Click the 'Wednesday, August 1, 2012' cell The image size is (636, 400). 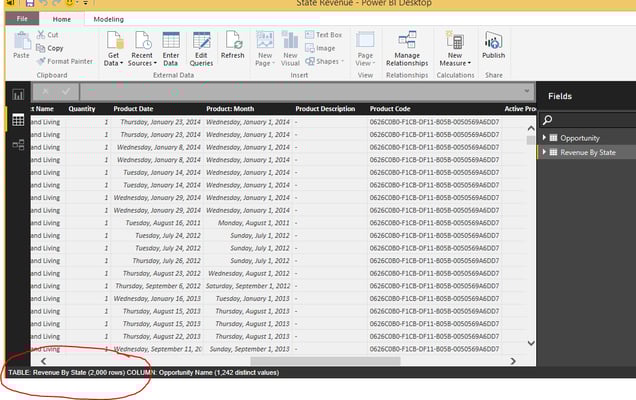tap(249, 273)
